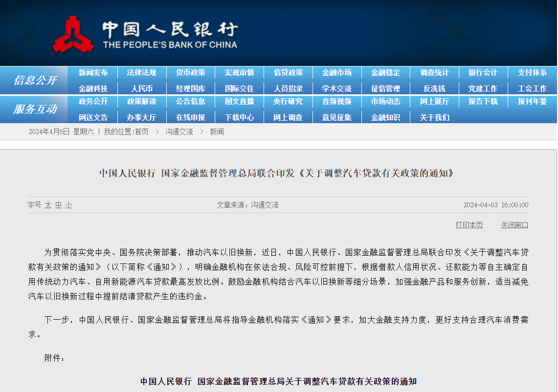Visit the 反洗钱 page
558x392 pixels.
[434, 88]
